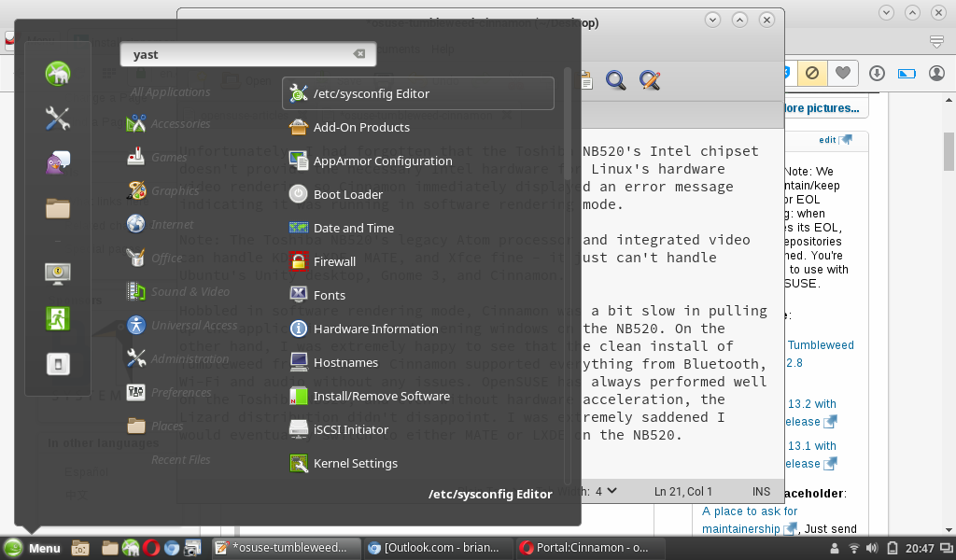Launch Opera browser from the taskbar
Screen dimensions: 956x560
150,548
